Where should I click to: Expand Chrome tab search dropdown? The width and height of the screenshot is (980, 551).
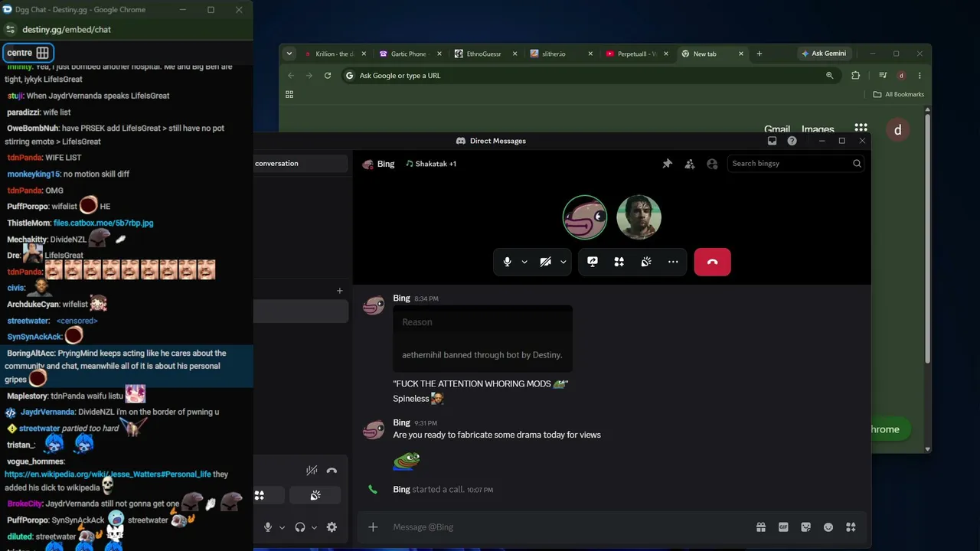click(289, 54)
